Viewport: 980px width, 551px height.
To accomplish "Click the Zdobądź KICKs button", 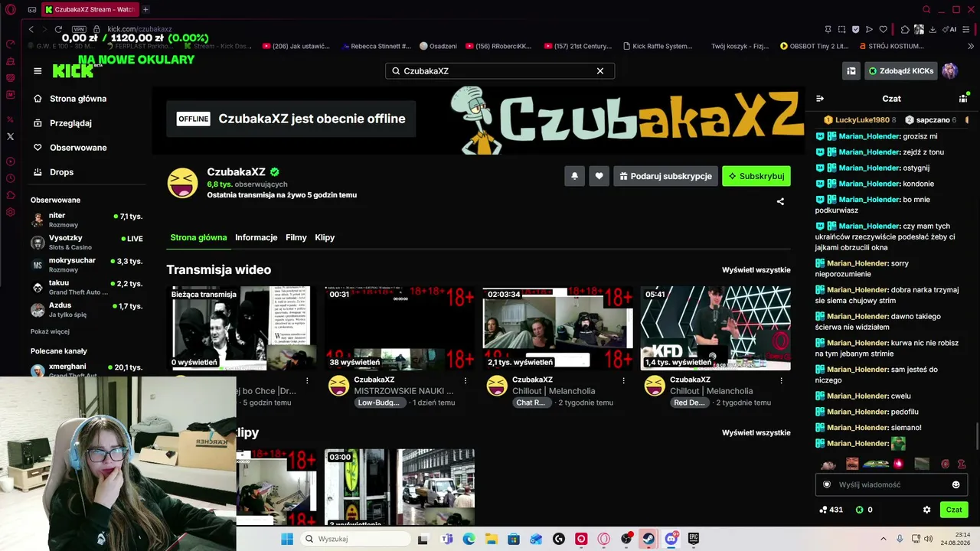I will 901,71.
